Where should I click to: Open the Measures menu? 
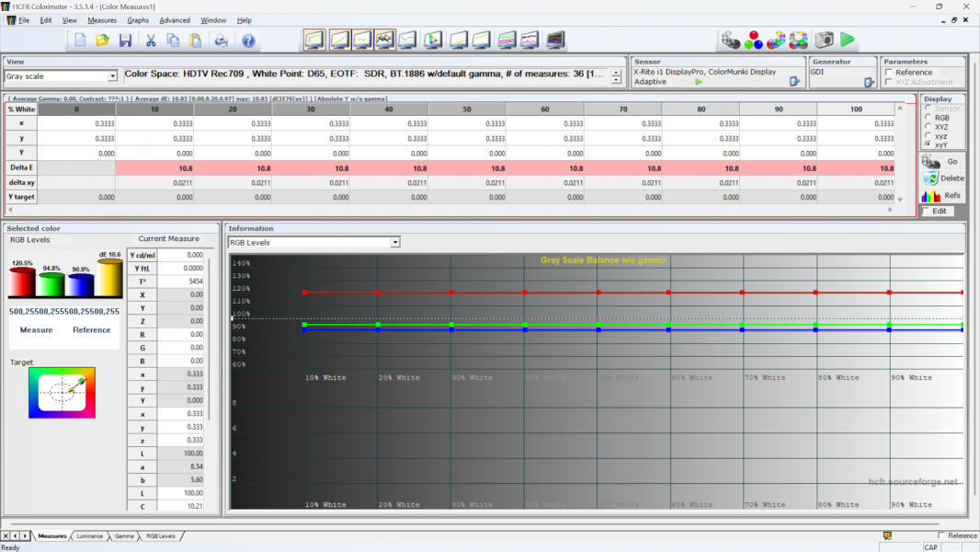(x=102, y=20)
